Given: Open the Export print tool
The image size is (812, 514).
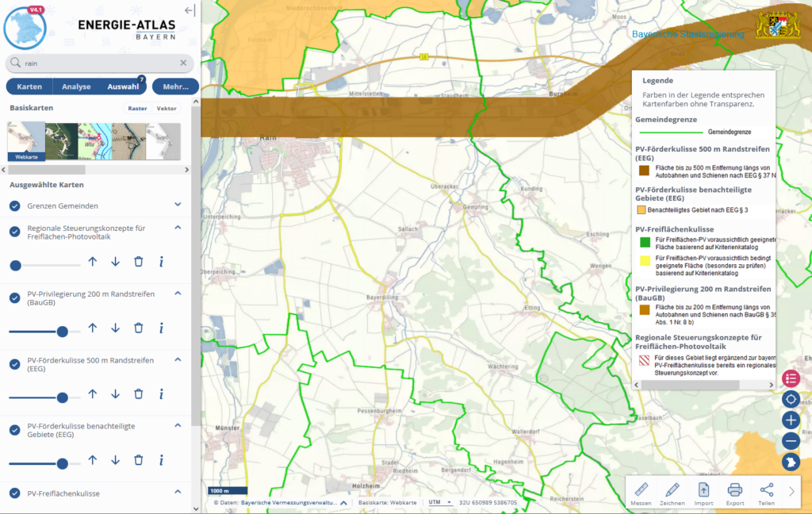Looking at the screenshot, I should tap(735, 494).
